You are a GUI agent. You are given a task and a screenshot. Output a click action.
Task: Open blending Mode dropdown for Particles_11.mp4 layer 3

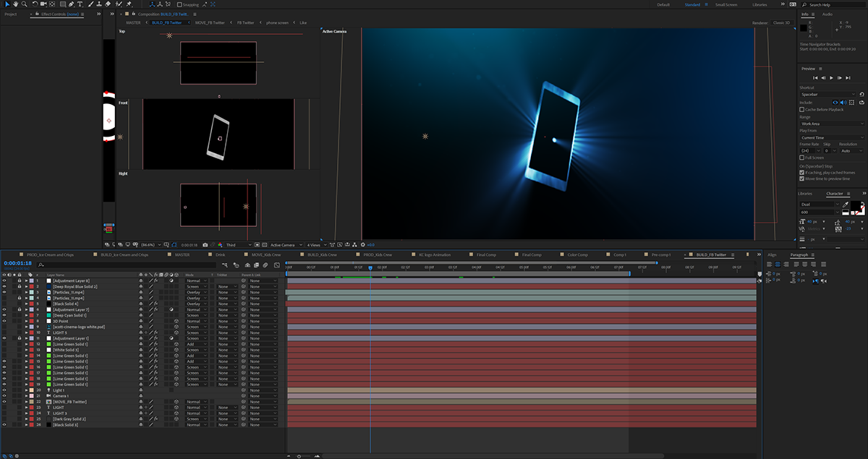[195, 292]
